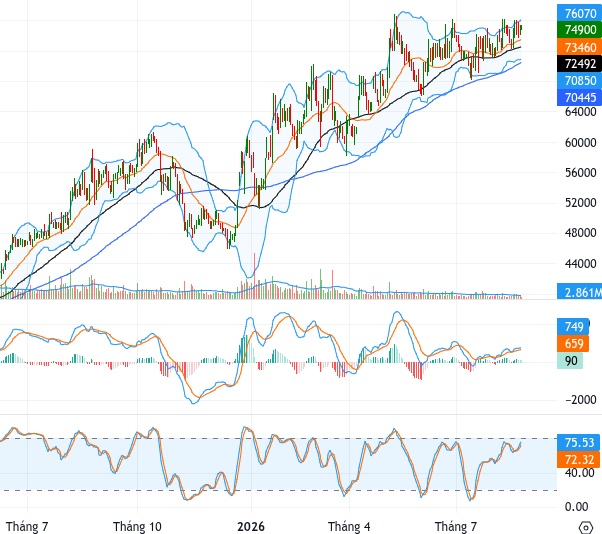The width and height of the screenshot is (602, 534).
Task: Open chart settings gear icon
Action: click(x=585, y=527)
